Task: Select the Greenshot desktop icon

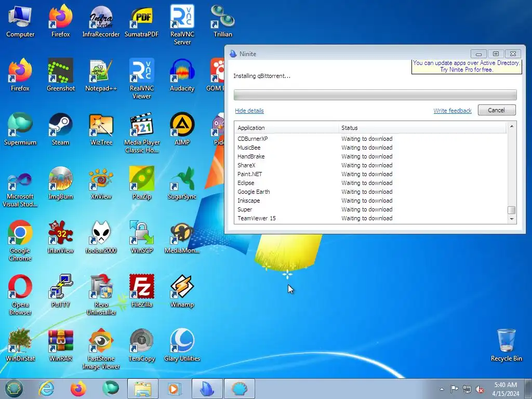Action: 61,75
